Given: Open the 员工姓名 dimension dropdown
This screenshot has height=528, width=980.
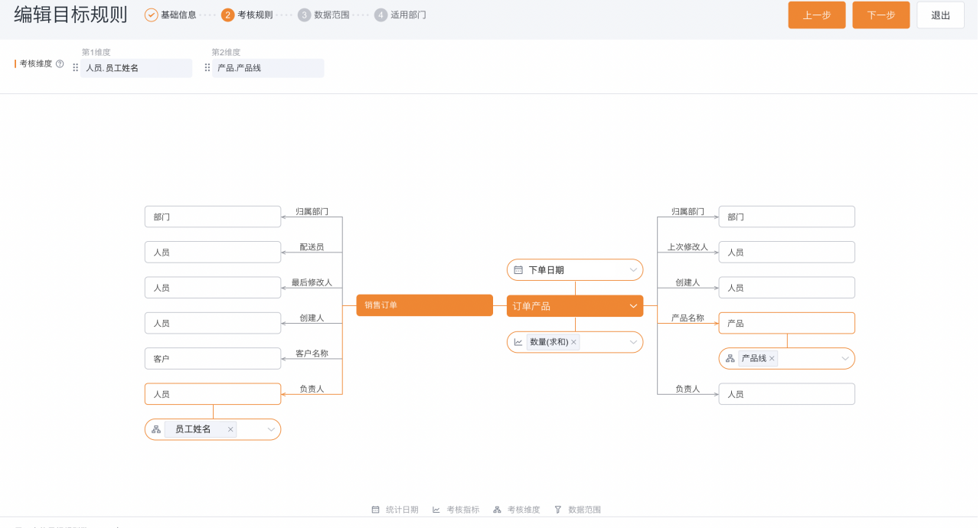Looking at the screenshot, I should [x=271, y=429].
